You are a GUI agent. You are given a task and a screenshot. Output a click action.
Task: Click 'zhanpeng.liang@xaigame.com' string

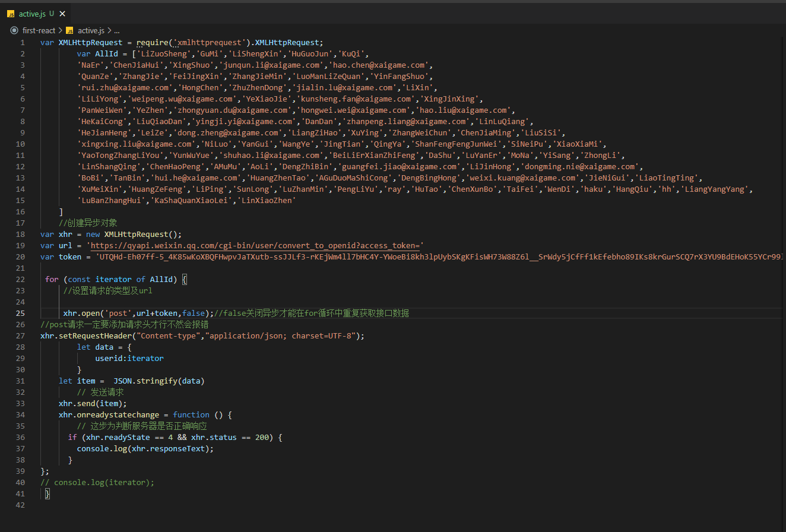point(405,121)
